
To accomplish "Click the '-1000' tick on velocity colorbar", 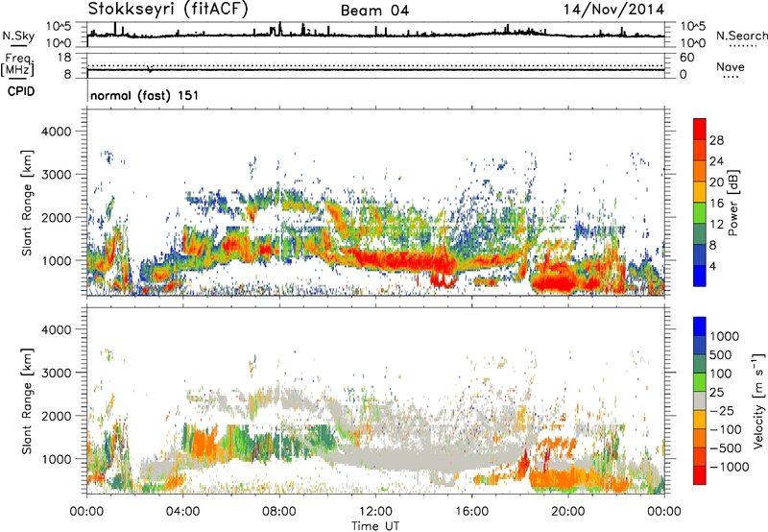I will pyautogui.click(x=729, y=467).
